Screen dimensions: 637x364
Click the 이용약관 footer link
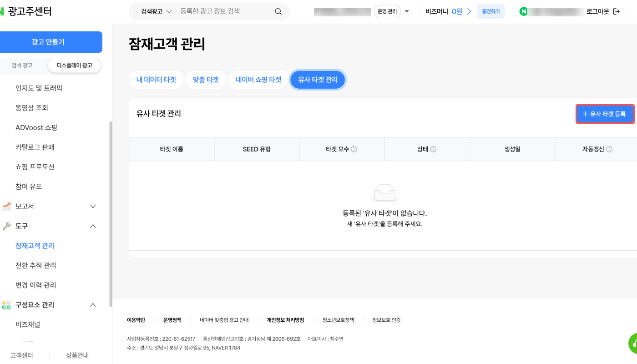[x=136, y=320]
